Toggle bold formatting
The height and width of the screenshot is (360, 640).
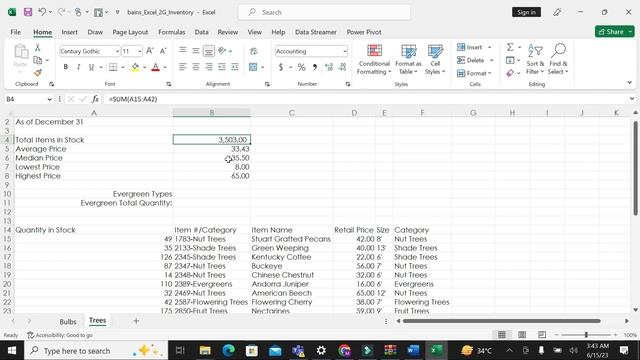point(65,67)
